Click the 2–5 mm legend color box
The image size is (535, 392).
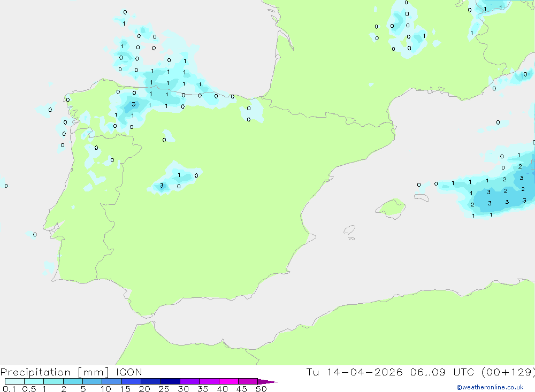pyautogui.click(x=73, y=381)
